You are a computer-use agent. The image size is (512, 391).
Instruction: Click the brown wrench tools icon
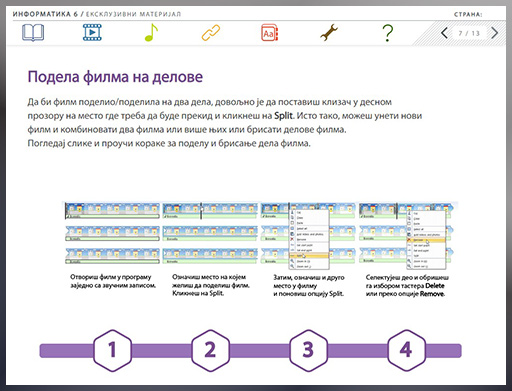tap(329, 33)
